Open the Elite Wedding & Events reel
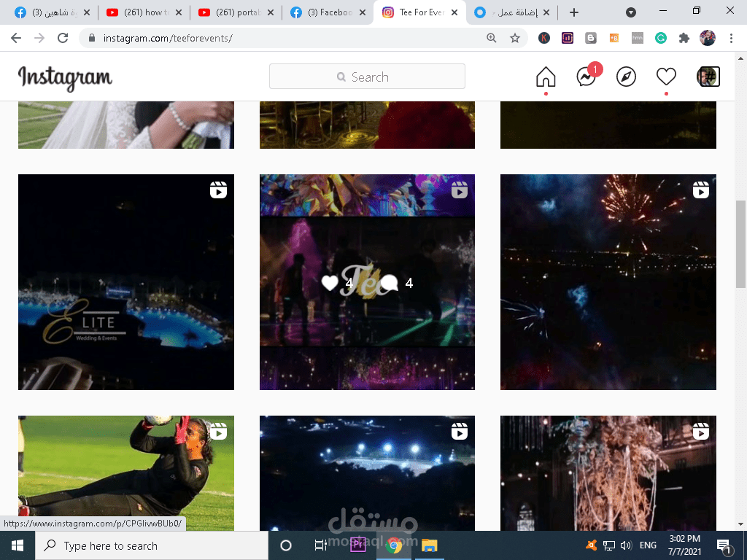Image resolution: width=747 pixels, height=560 pixels. tap(125, 282)
